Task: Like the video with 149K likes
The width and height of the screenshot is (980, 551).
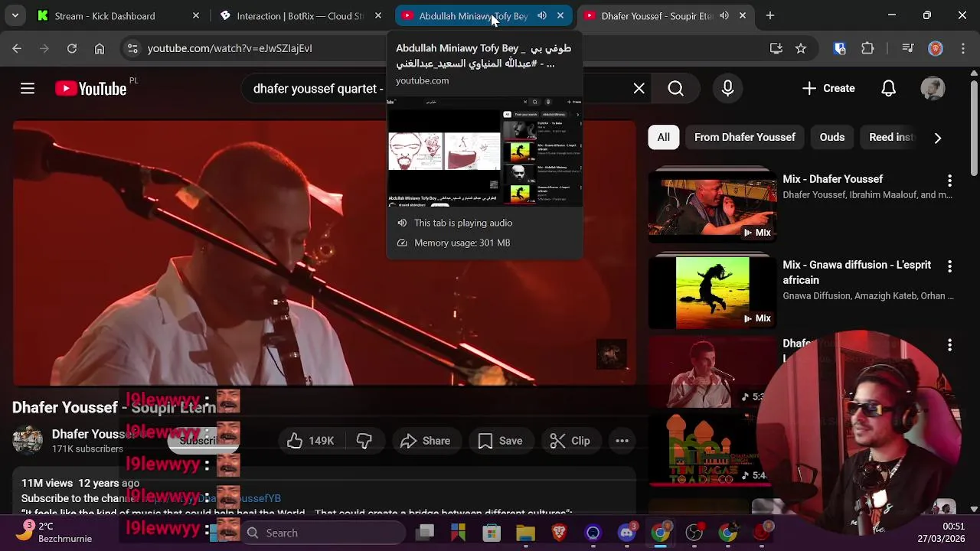Action: click(310, 441)
